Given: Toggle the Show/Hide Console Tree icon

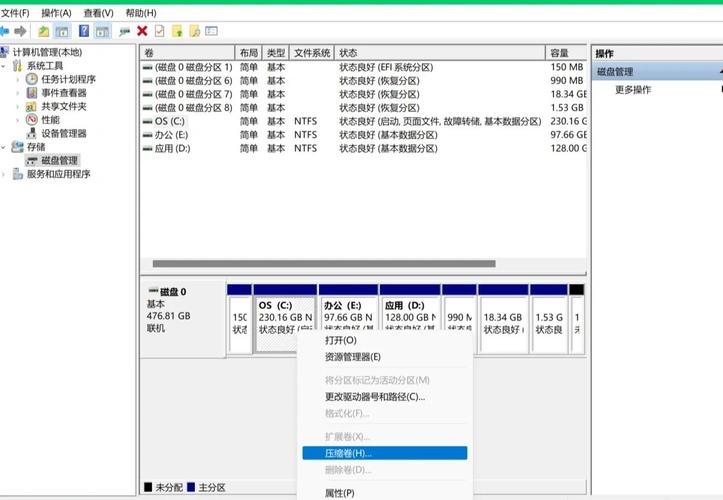Looking at the screenshot, I should point(62,31).
